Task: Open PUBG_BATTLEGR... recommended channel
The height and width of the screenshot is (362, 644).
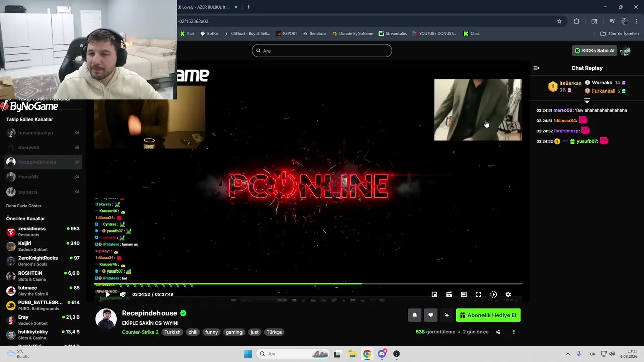Action: click(x=43, y=305)
